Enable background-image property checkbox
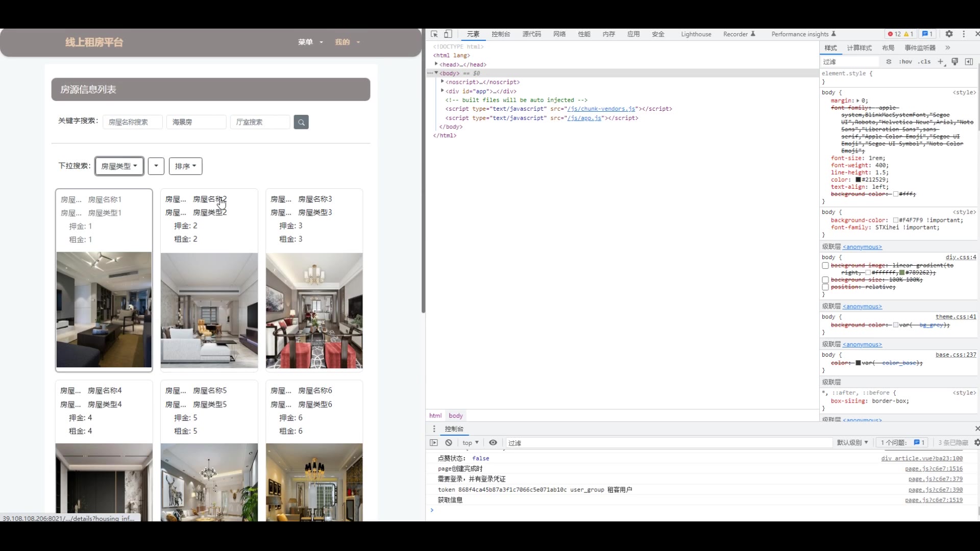This screenshot has width=980, height=551. pos(825,266)
